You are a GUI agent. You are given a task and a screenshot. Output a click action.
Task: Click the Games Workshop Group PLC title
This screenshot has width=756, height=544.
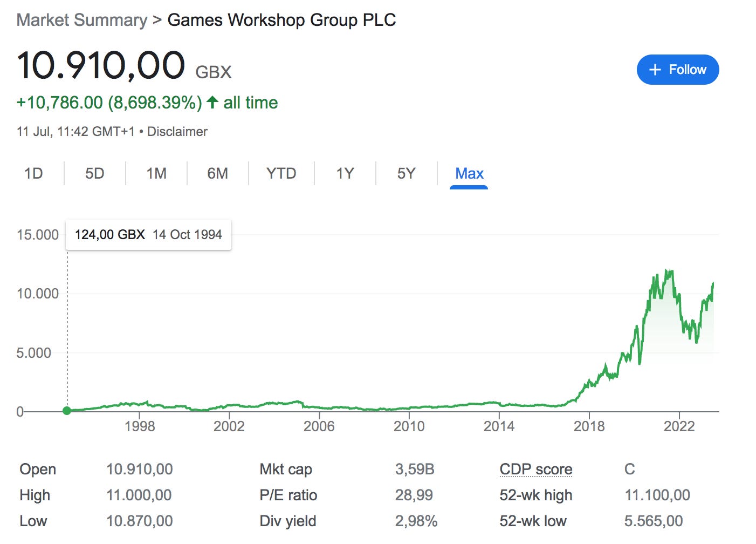click(281, 20)
